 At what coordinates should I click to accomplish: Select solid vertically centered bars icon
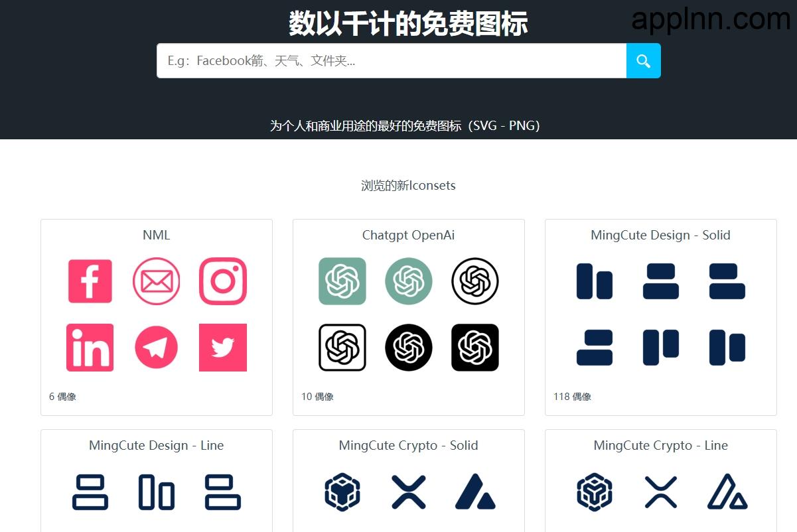pyautogui.click(x=727, y=348)
